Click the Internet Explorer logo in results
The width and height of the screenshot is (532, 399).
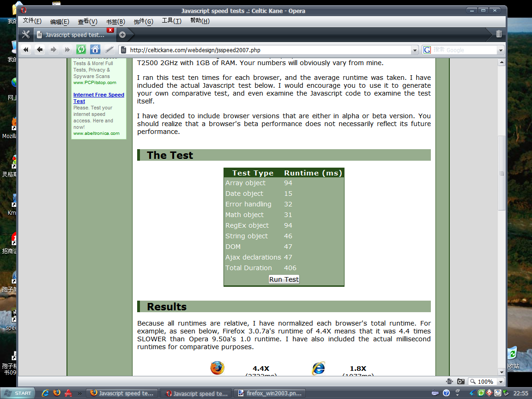pos(318,368)
